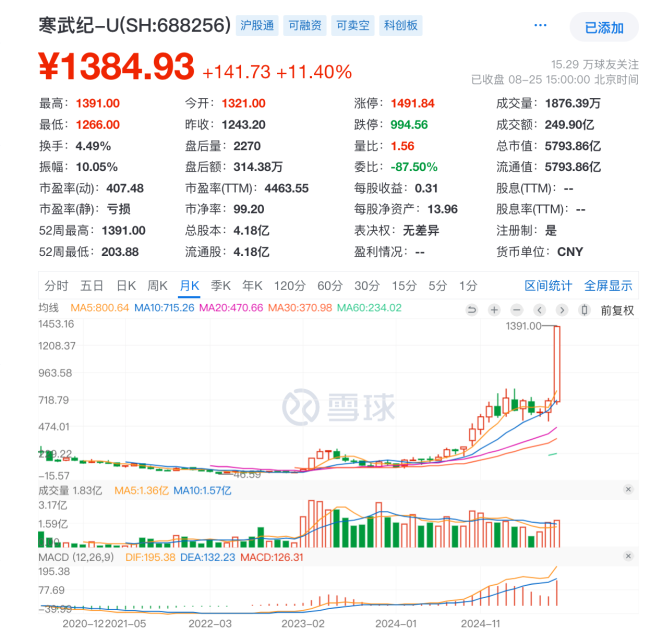650x634 pixels.
Task: Switch to 分时 intraday chart tab
Action: pyautogui.click(x=56, y=285)
